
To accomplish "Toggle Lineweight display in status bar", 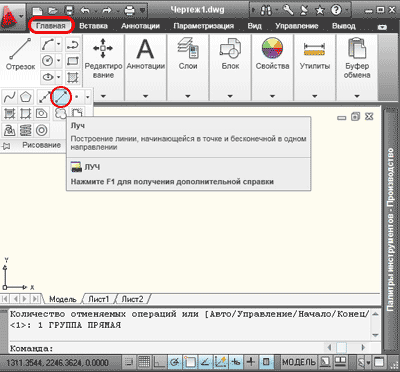I will [251, 362].
